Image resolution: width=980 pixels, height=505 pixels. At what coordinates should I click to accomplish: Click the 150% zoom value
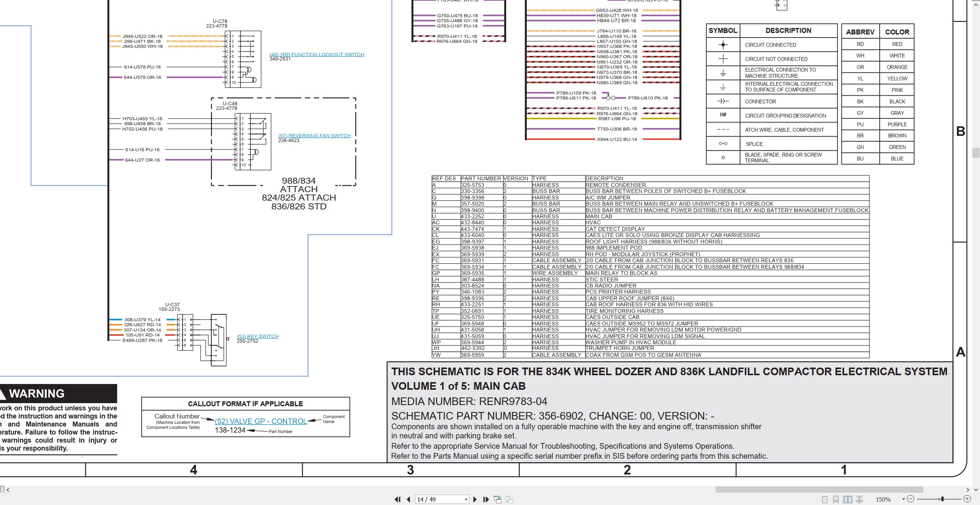click(x=883, y=499)
